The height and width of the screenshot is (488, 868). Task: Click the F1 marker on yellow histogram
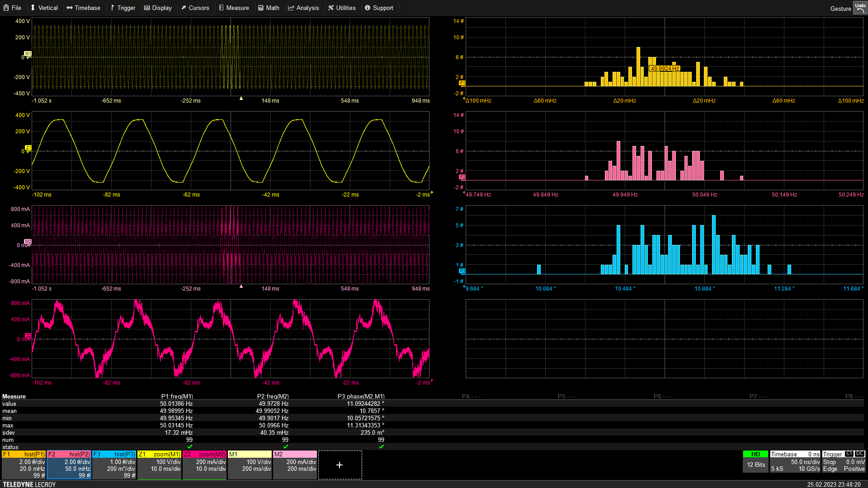[462, 83]
